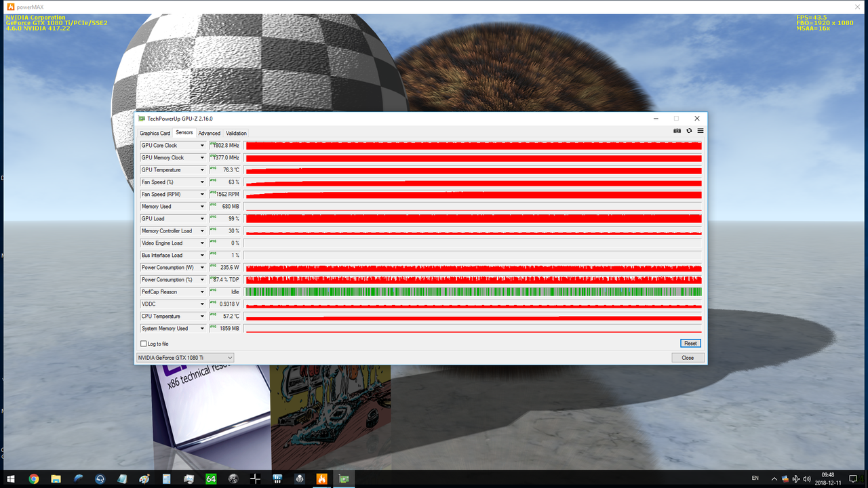
Task: Open the GPU Core Clock sensor dropdown
Action: (202, 146)
